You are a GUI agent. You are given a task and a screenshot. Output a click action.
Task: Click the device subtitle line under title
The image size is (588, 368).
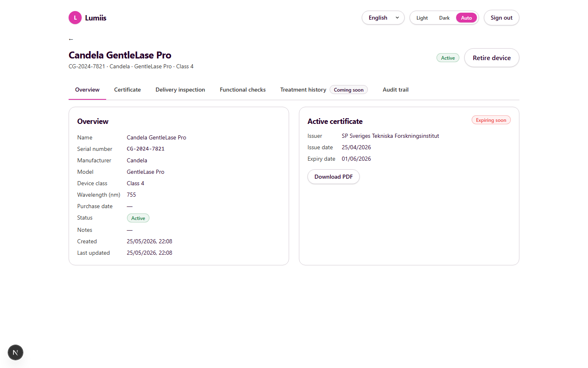131,66
